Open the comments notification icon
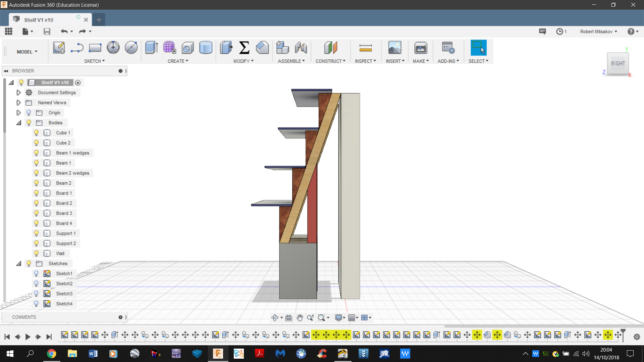 (542, 32)
